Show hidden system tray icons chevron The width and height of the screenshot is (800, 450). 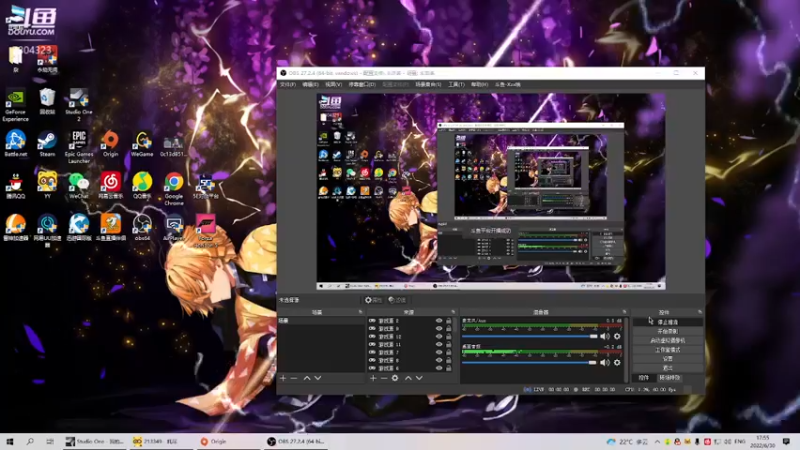pyautogui.click(x=657, y=441)
